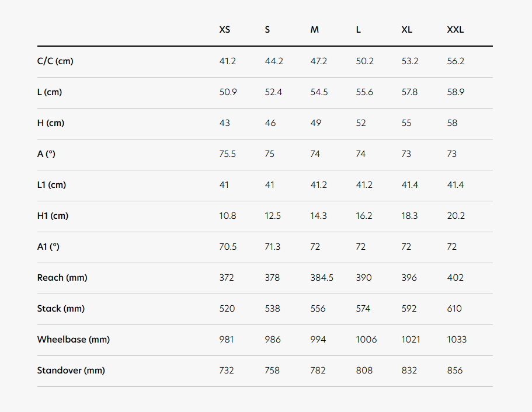Select the Stack (mm) row label
532x412 pixels.
[61, 309]
